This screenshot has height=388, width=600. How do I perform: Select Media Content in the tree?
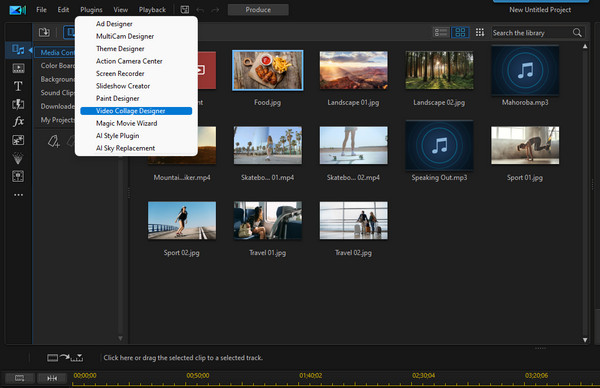[x=57, y=52]
